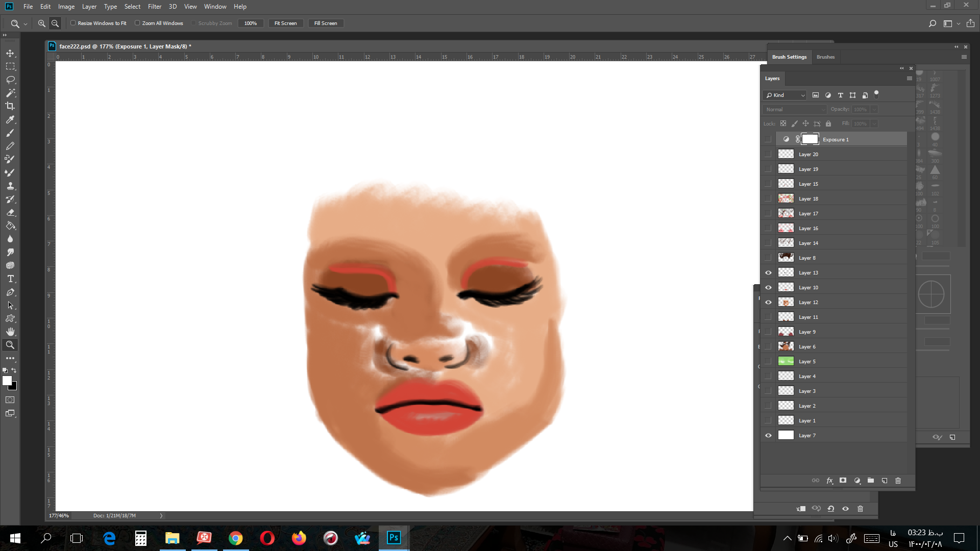Click the Delete layer trash icon

(x=898, y=481)
